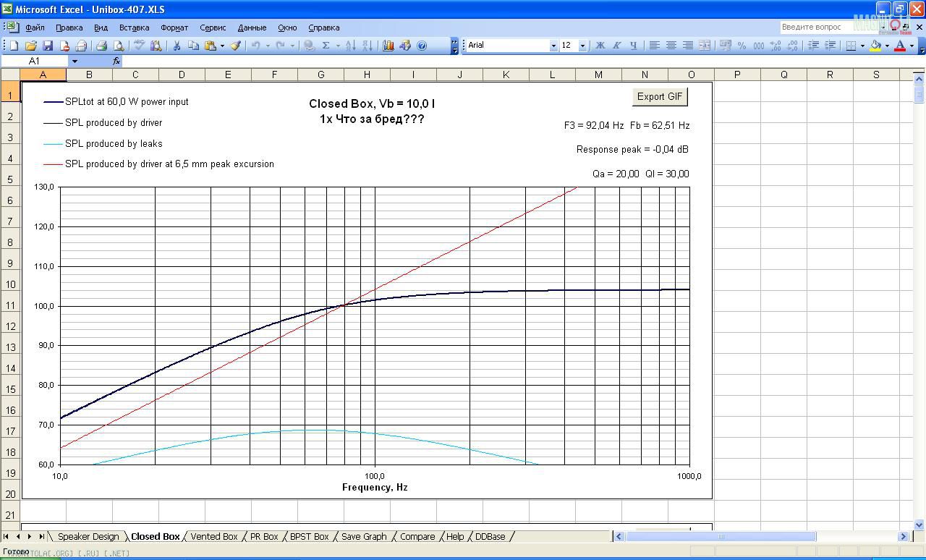926x560 pixels.
Task: Click the Export GIF button
Action: pyautogui.click(x=660, y=97)
